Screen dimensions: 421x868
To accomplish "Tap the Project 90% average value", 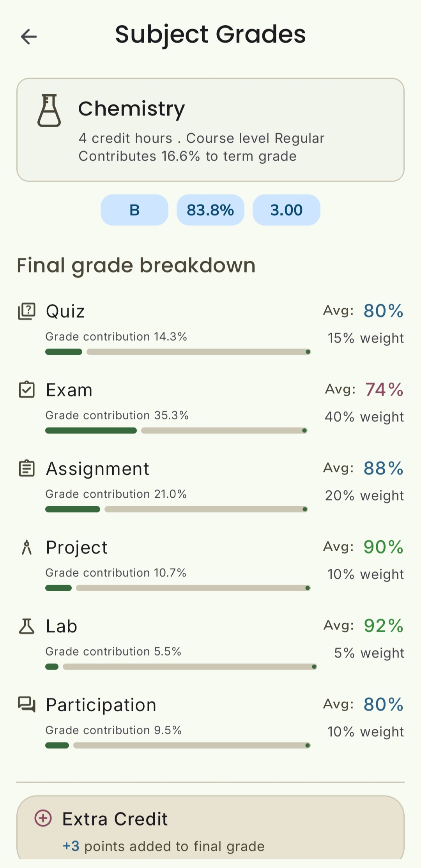I will (384, 547).
